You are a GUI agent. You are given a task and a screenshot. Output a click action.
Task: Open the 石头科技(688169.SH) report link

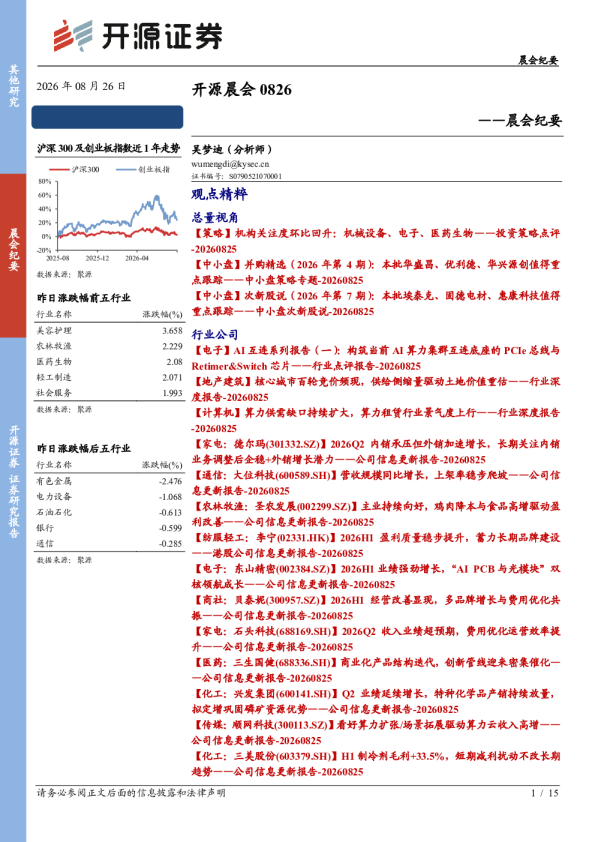coord(376,638)
